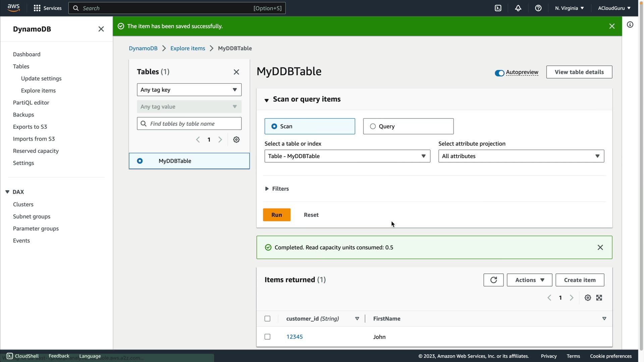Viewport: 644px width, 362px height.
Task: Toggle the Autopreview switch
Action: pyautogui.click(x=499, y=73)
